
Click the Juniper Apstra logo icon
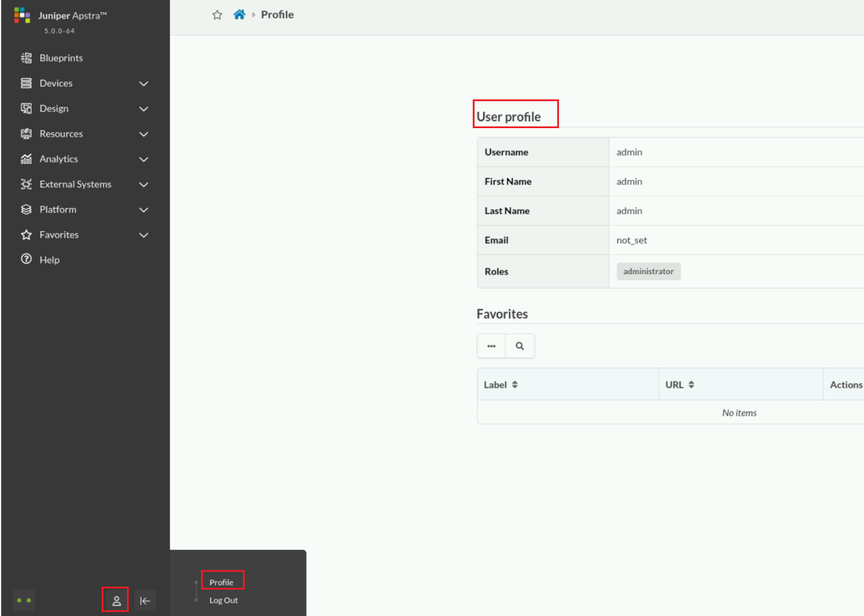pyautogui.click(x=22, y=15)
